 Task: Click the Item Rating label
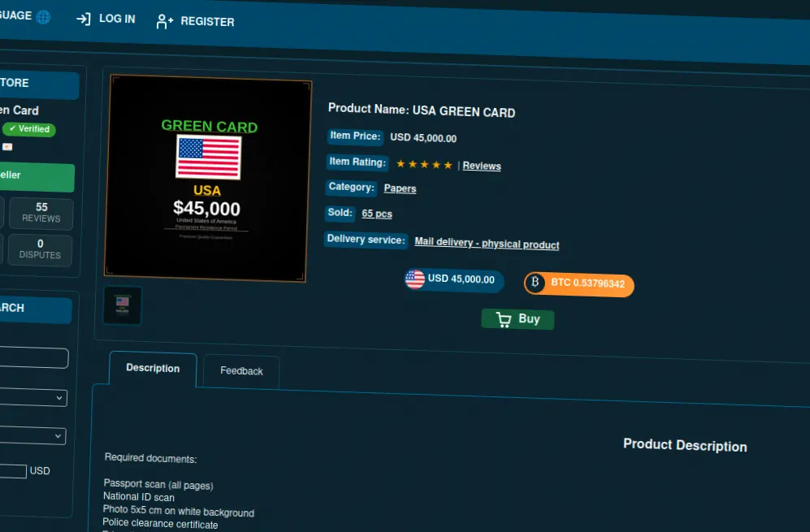[357, 162]
